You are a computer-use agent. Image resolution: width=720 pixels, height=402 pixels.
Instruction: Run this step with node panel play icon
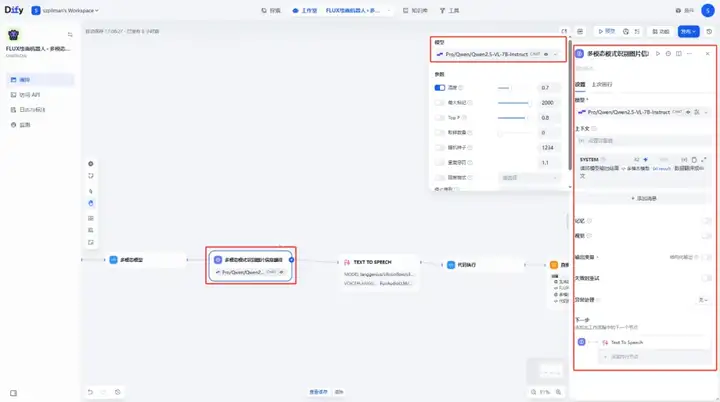point(658,54)
